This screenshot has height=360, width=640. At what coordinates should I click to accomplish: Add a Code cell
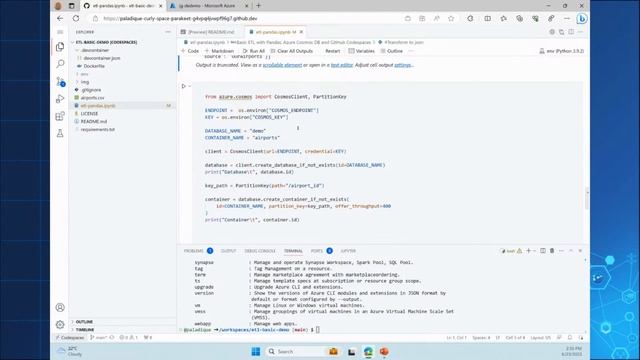coord(190,51)
